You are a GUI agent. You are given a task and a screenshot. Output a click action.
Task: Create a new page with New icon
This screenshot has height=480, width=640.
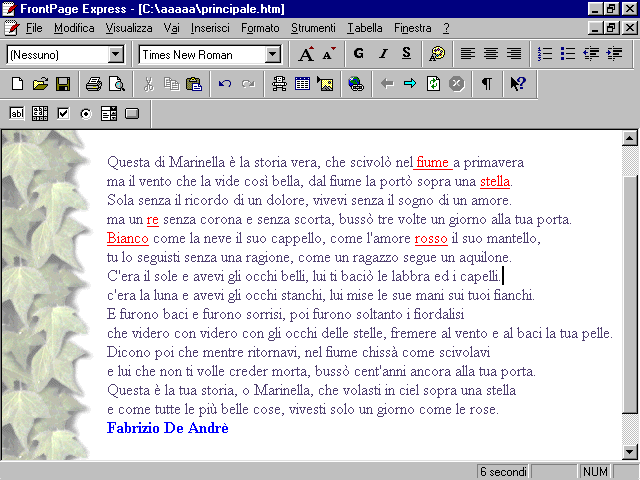(17, 84)
